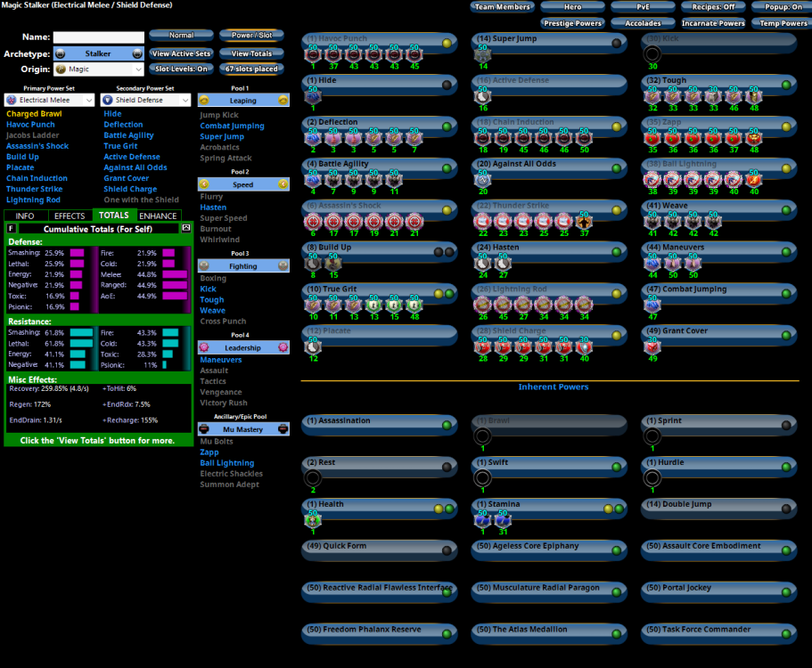Open the Shield Defense secondary power set dropdown
This screenshot has height=668, width=812.
(145, 101)
